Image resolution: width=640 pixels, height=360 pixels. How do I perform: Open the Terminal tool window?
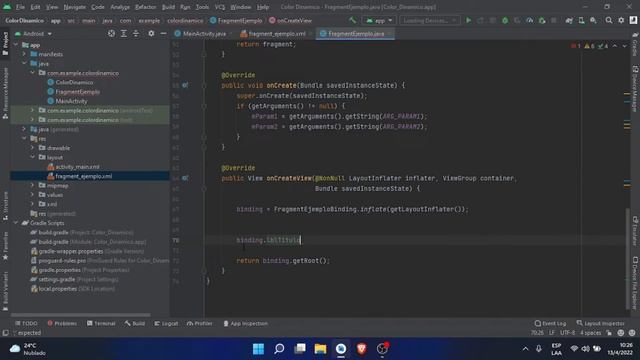pyautogui.click(x=101, y=323)
